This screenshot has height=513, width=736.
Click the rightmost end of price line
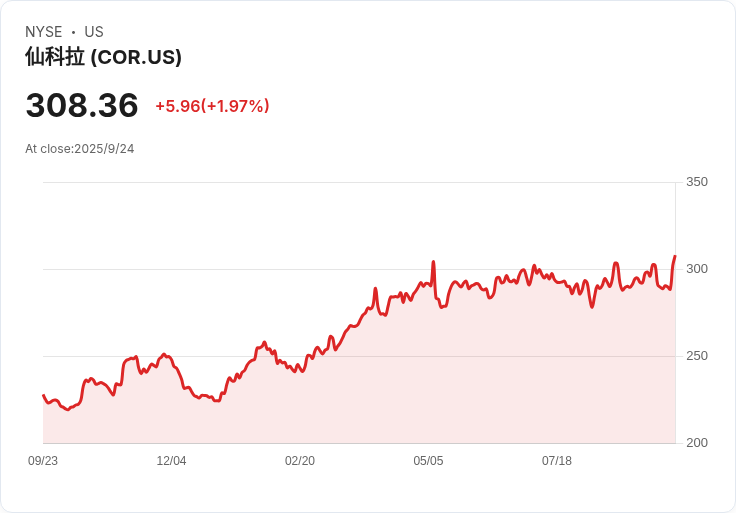pos(675,257)
